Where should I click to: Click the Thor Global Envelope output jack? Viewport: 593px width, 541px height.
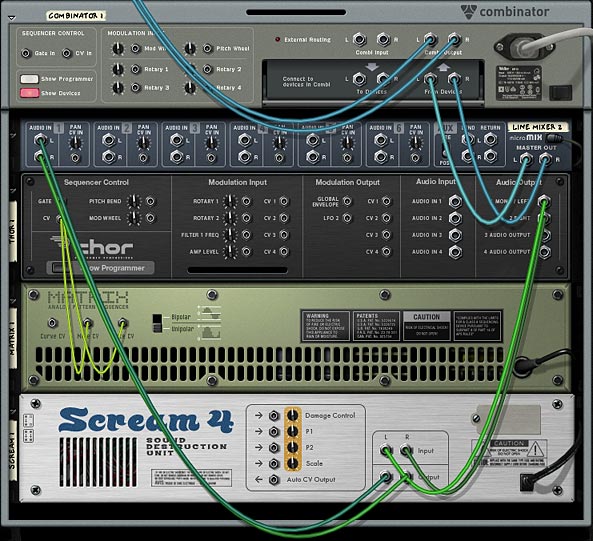347,202
